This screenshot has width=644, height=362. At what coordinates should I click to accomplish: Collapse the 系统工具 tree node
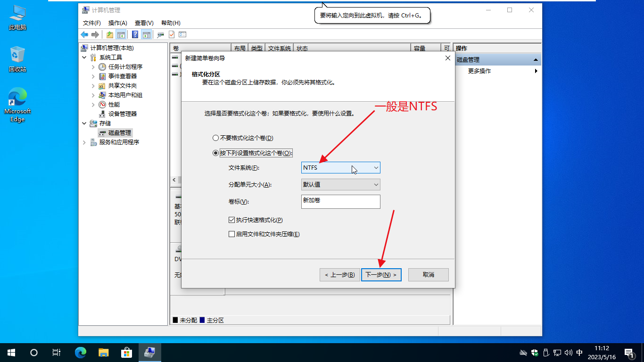(x=84, y=58)
